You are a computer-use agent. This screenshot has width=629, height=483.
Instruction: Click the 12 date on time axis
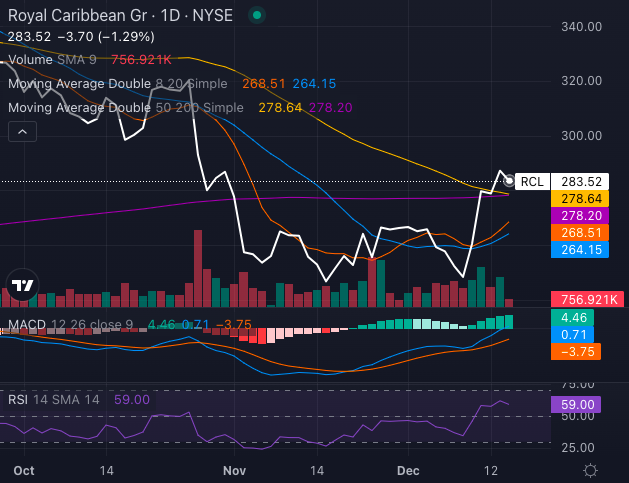pyautogui.click(x=491, y=471)
